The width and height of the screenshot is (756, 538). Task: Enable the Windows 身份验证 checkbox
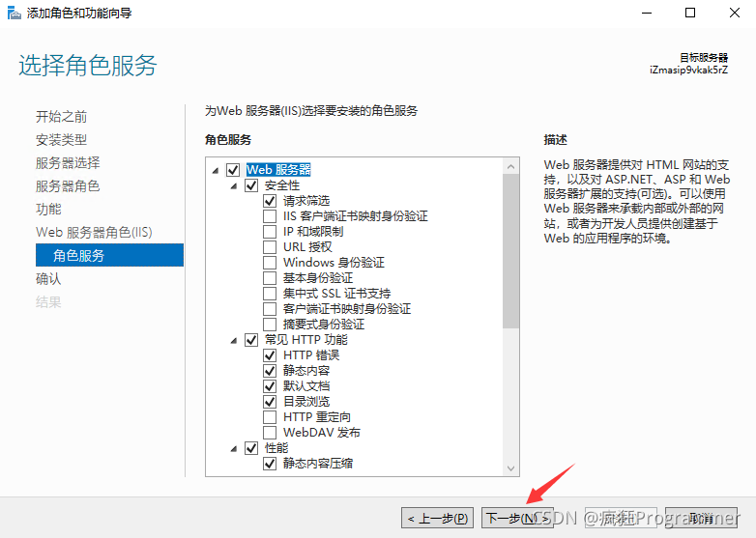(x=270, y=263)
